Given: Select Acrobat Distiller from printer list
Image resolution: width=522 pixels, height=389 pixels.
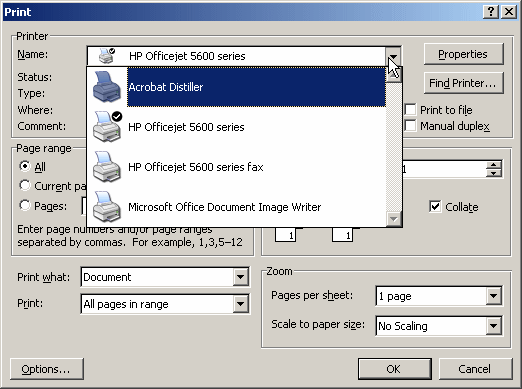Looking at the screenshot, I should point(256,87).
